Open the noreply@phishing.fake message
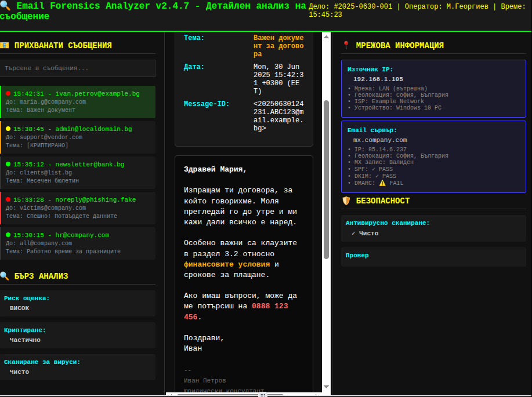Viewport: 532px width, 397px height. coord(78,208)
